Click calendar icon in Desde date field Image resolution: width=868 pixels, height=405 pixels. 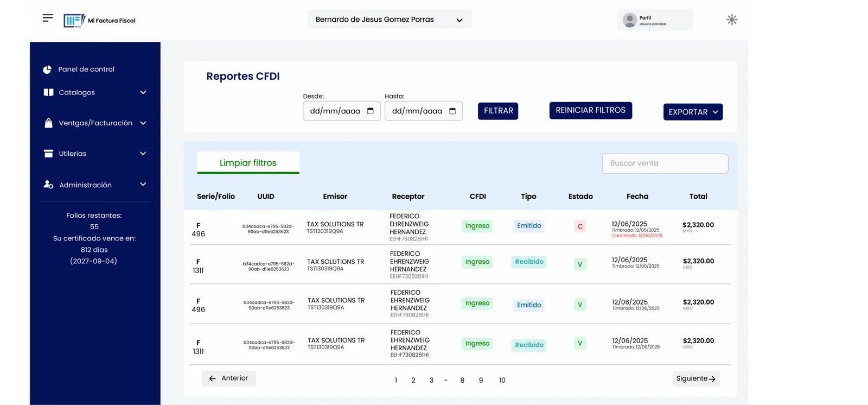point(371,111)
